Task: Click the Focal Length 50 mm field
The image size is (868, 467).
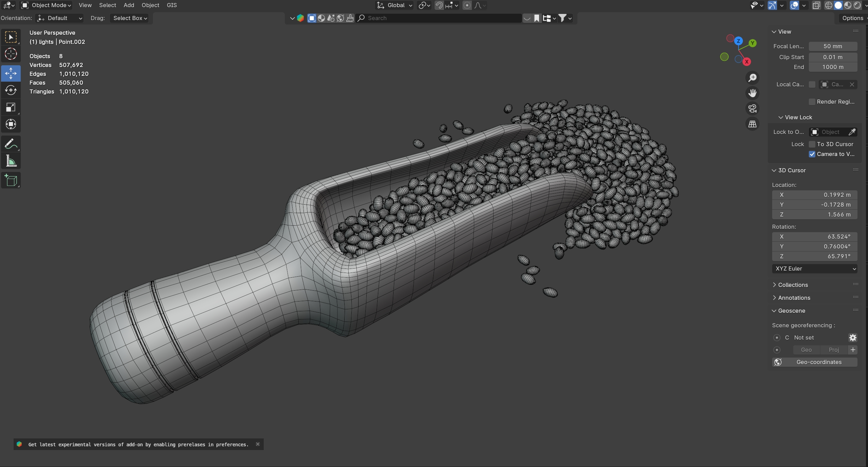Action: point(833,46)
